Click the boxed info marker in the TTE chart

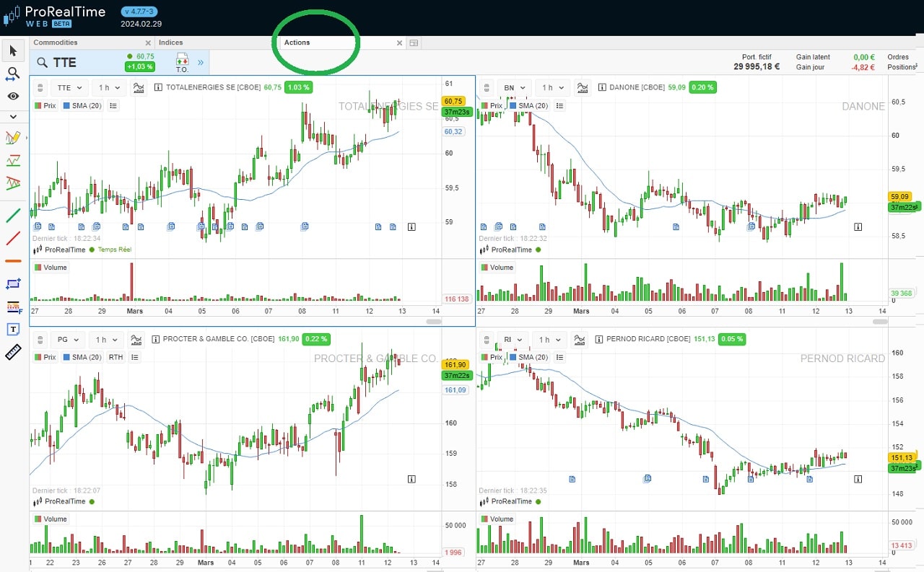pos(411,226)
